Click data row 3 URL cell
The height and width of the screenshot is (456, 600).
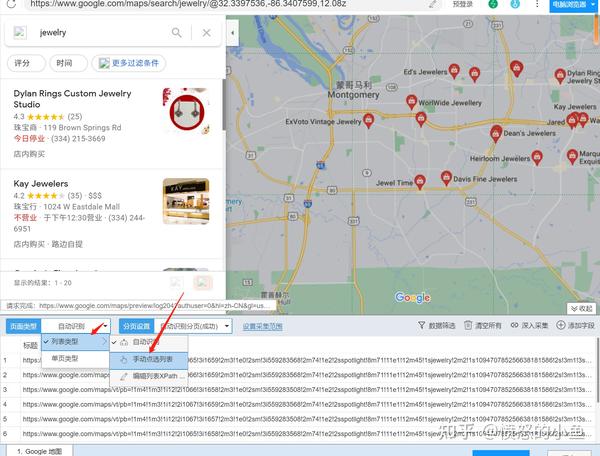coord(308,389)
